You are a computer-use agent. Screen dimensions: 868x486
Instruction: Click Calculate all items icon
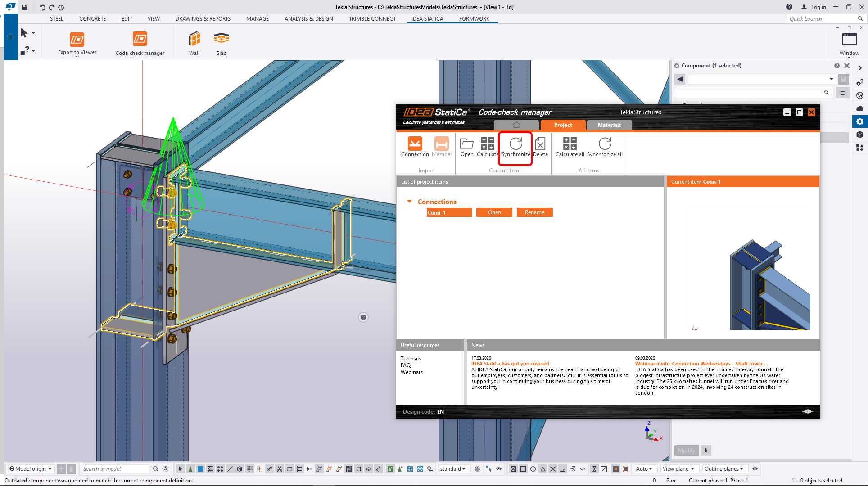pos(570,144)
